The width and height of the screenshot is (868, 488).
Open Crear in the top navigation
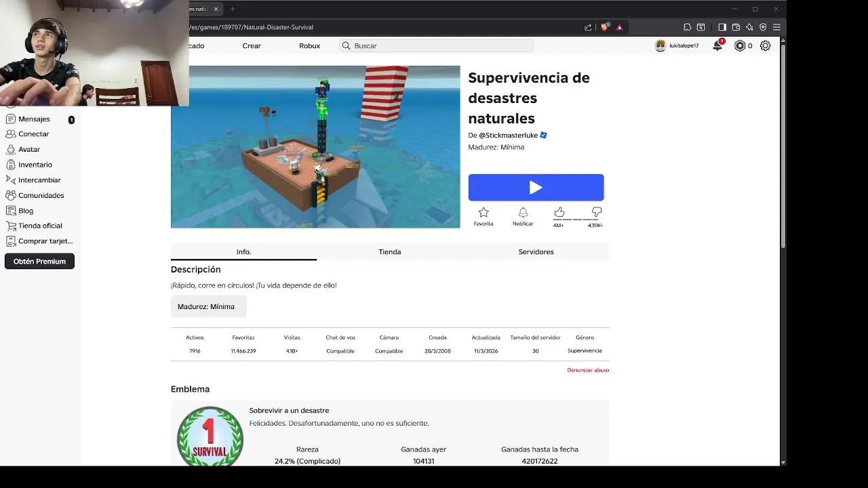click(252, 45)
